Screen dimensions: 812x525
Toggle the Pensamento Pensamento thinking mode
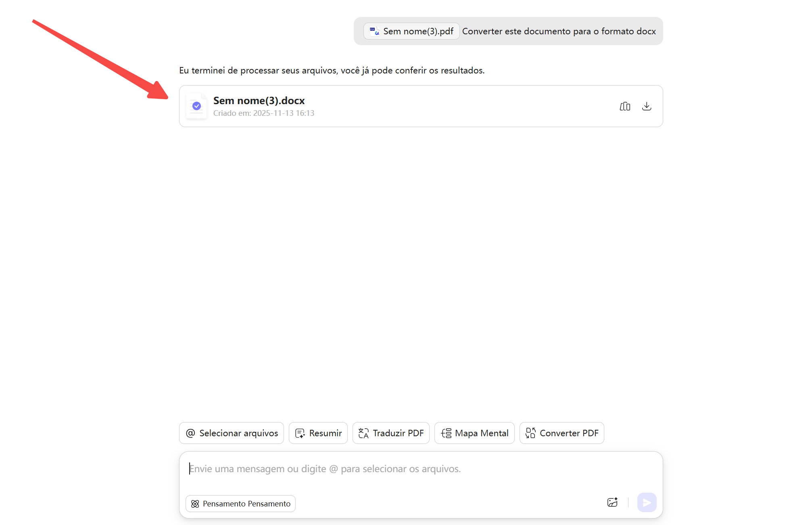[240, 503]
